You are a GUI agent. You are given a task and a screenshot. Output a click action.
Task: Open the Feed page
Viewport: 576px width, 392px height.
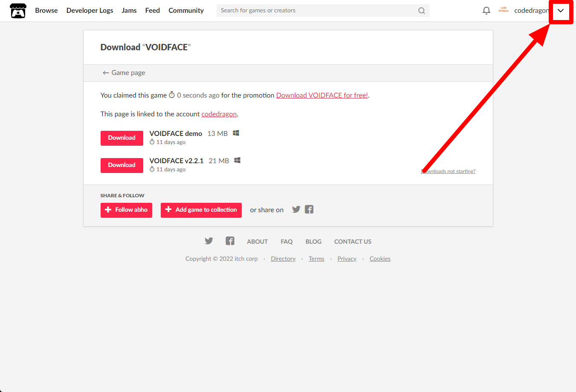tap(153, 11)
